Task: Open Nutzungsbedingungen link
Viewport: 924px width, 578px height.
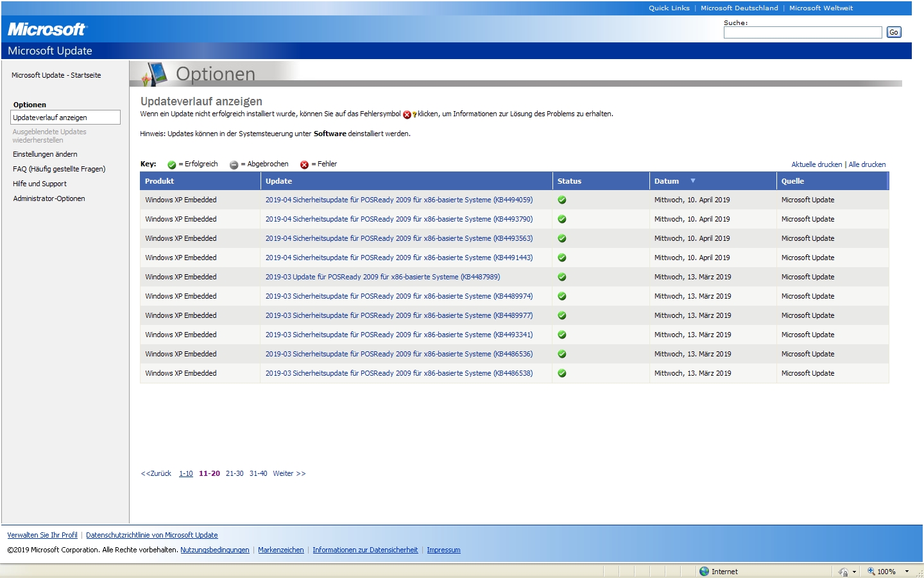Action: [215, 550]
